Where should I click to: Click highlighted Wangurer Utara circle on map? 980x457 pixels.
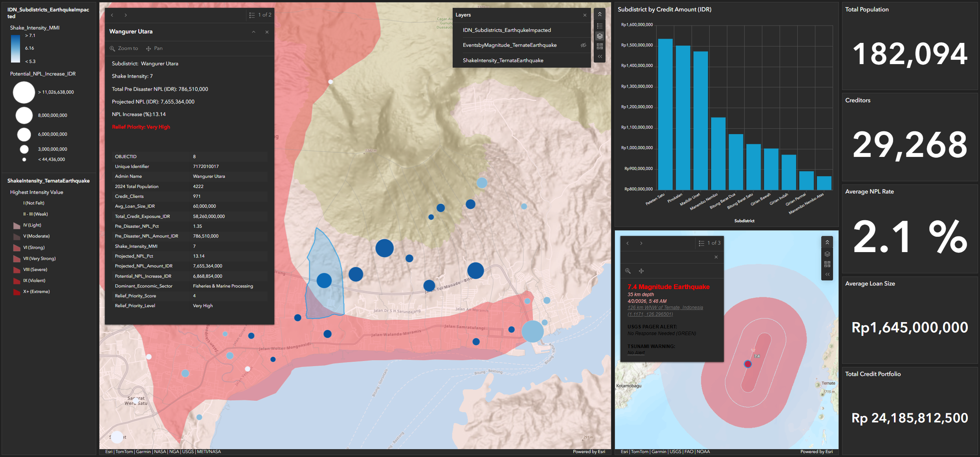(324, 280)
